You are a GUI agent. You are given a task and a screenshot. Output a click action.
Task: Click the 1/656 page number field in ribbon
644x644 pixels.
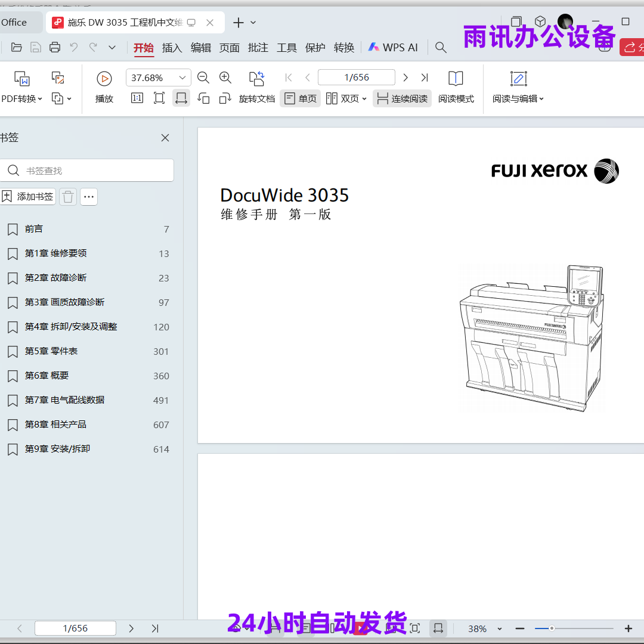pyautogui.click(x=357, y=77)
